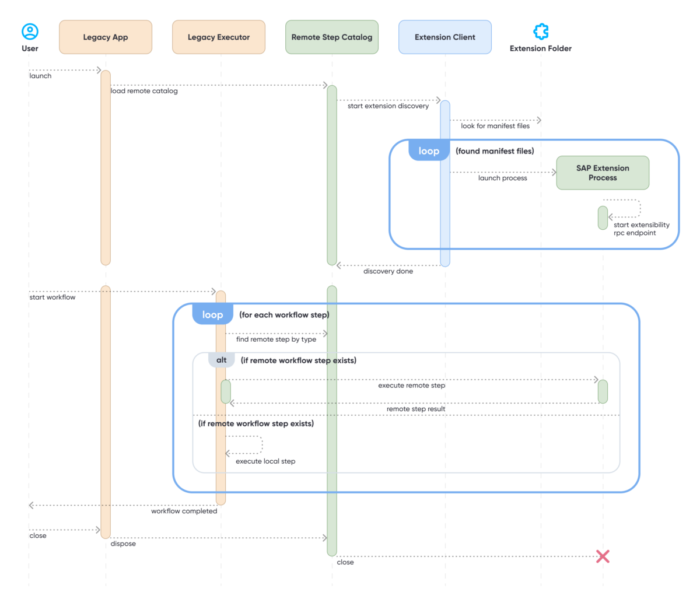Click the Remote Step Catalog header button
The width and height of the screenshot is (700, 606).
(x=331, y=37)
